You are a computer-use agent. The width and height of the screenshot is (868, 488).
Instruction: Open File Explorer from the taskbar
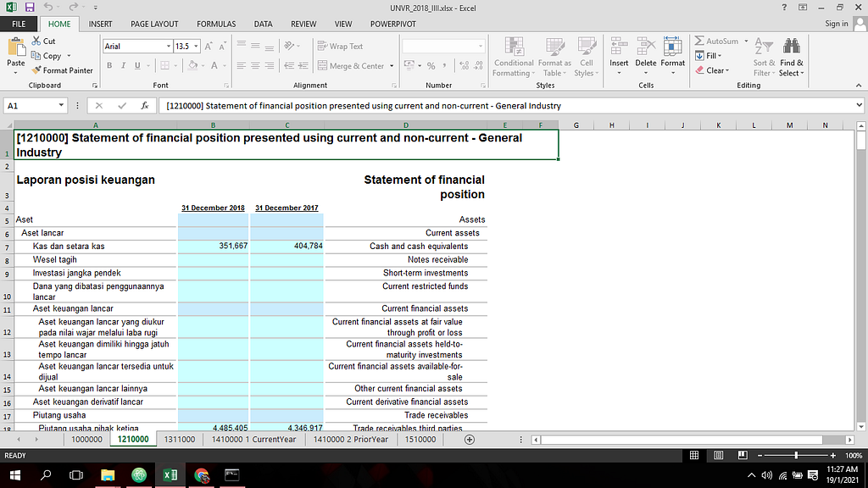tap(108, 474)
